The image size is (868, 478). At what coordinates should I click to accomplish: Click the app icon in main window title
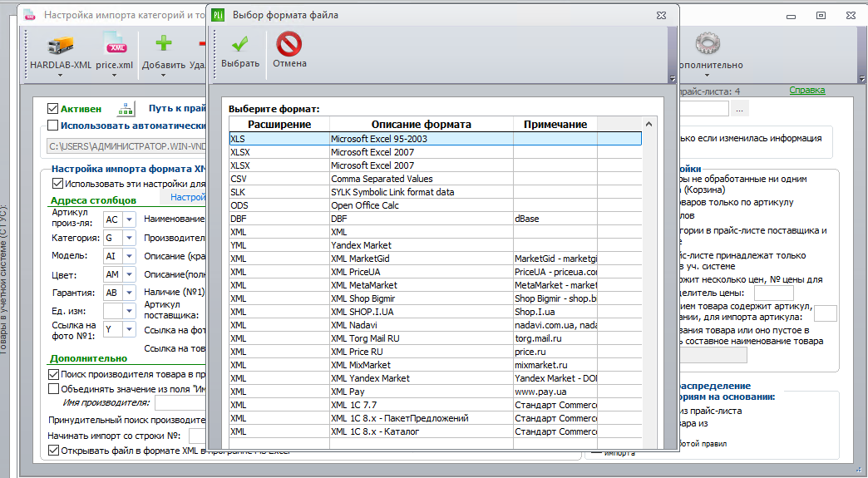(x=29, y=16)
